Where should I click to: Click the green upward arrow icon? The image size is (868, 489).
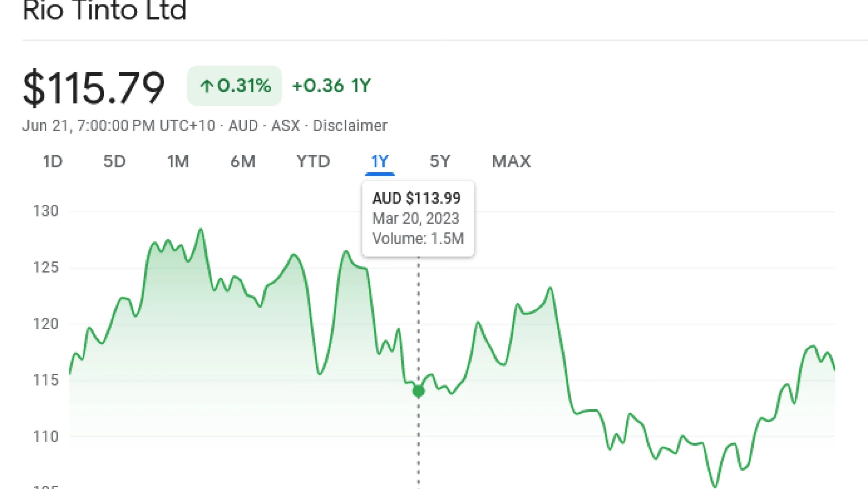tap(208, 86)
